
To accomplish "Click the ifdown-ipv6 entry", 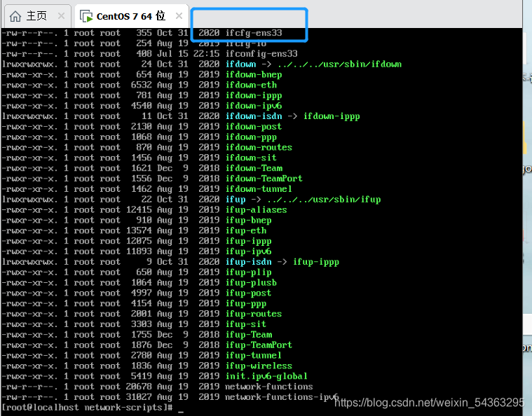I will click(x=254, y=106).
